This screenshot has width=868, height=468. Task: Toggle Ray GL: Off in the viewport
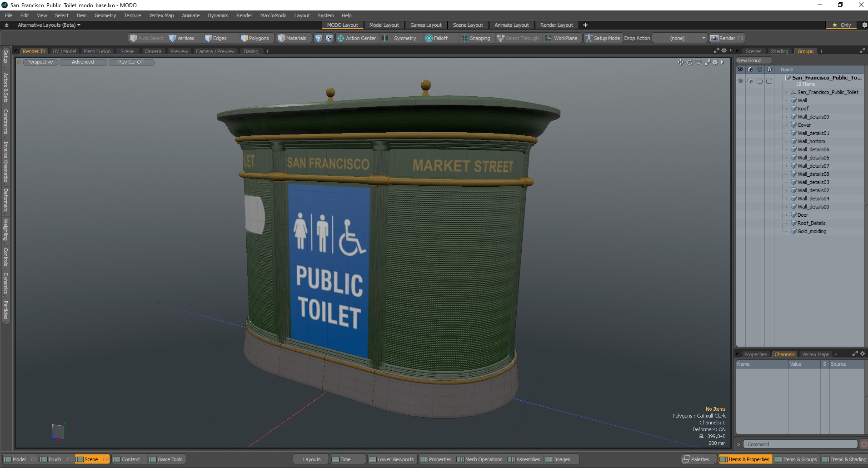[131, 62]
